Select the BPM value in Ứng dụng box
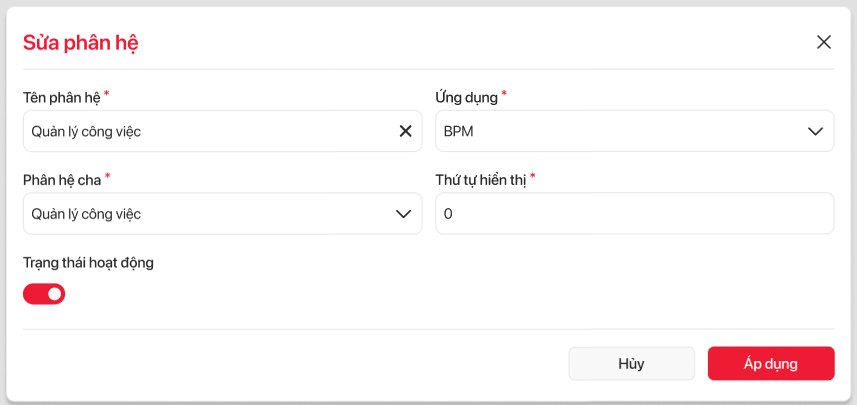 click(x=459, y=131)
